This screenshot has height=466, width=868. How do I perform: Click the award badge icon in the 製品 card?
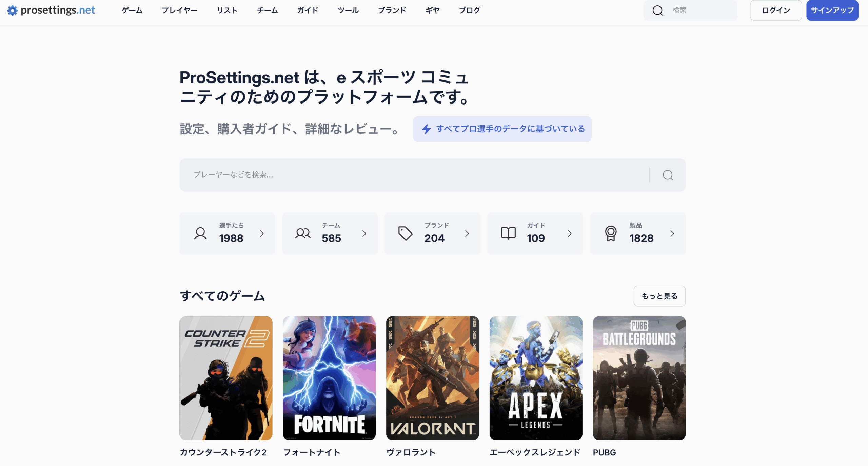pos(611,234)
